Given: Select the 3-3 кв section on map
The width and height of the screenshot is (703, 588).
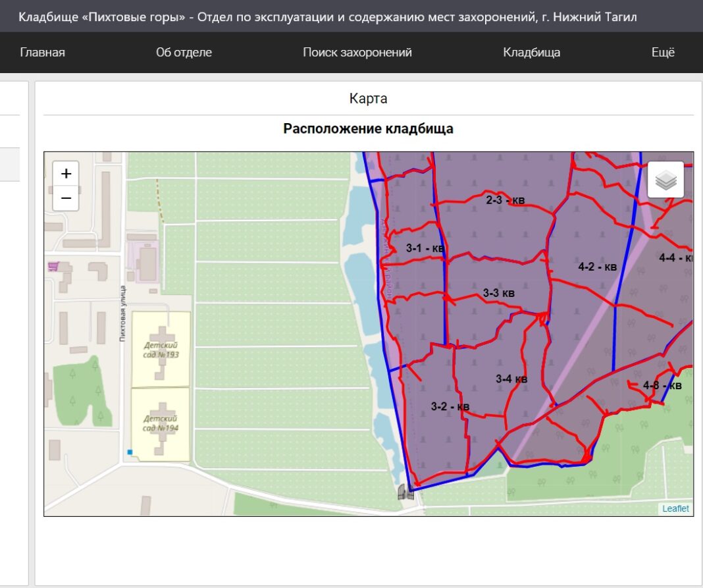Looking at the screenshot, I should (498, 293).
